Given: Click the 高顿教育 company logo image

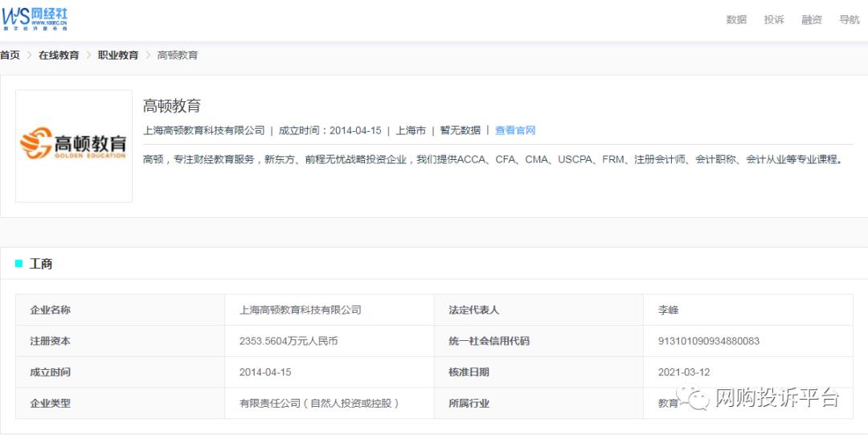Looking at the screenshot, I should click(74, 146).
